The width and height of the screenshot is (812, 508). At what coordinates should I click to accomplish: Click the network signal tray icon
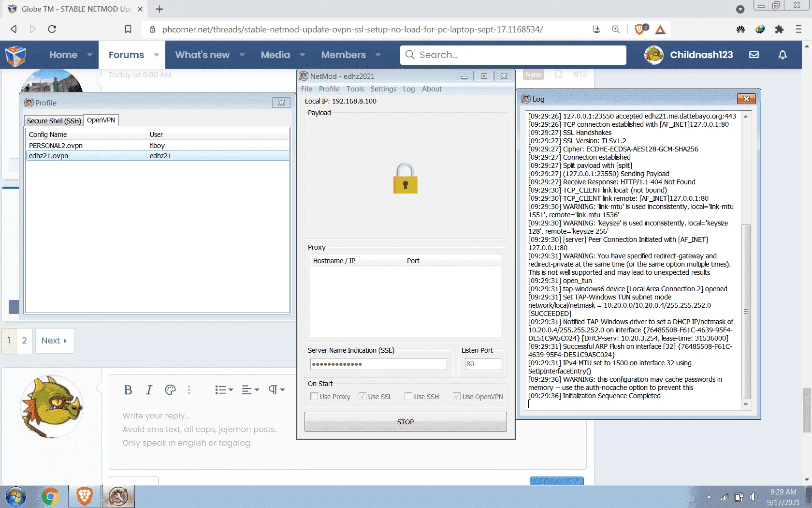pos(724,497)
